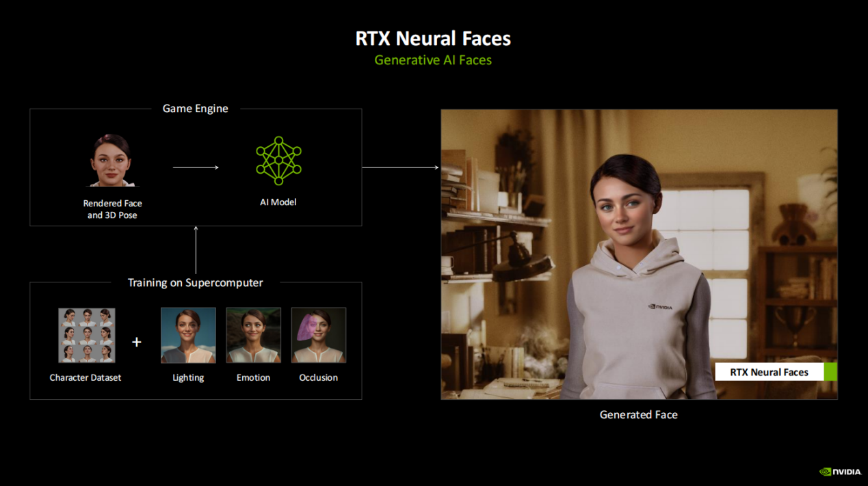This screenshot has height=486, width=868.
Task: Open the Lighting example thumbnail
Action: click(188, 335)
